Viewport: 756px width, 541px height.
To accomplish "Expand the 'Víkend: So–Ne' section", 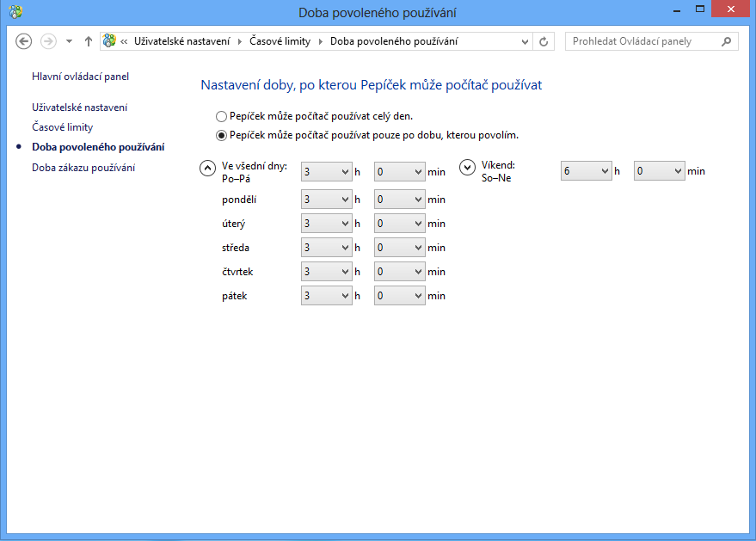I will 468,168.
